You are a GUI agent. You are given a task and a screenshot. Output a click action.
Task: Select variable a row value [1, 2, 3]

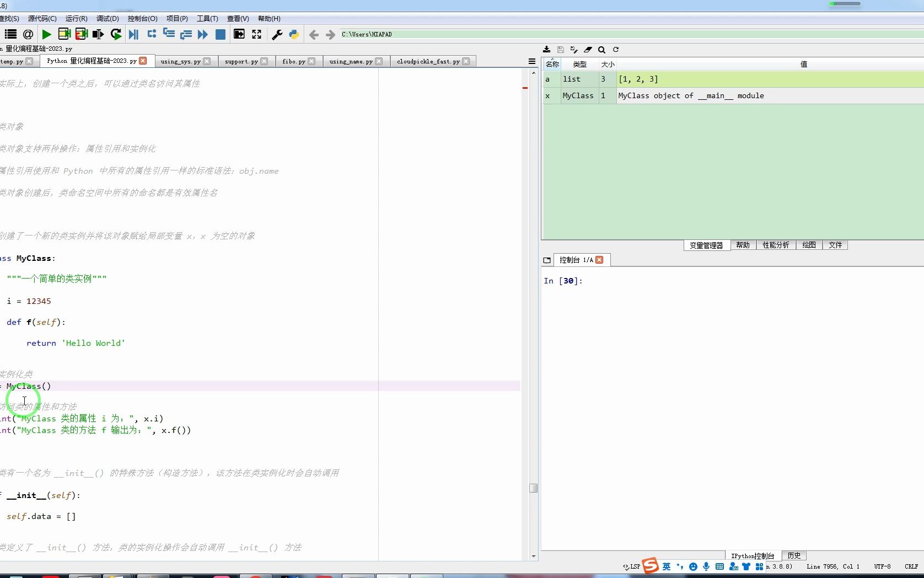coord(770,79)
